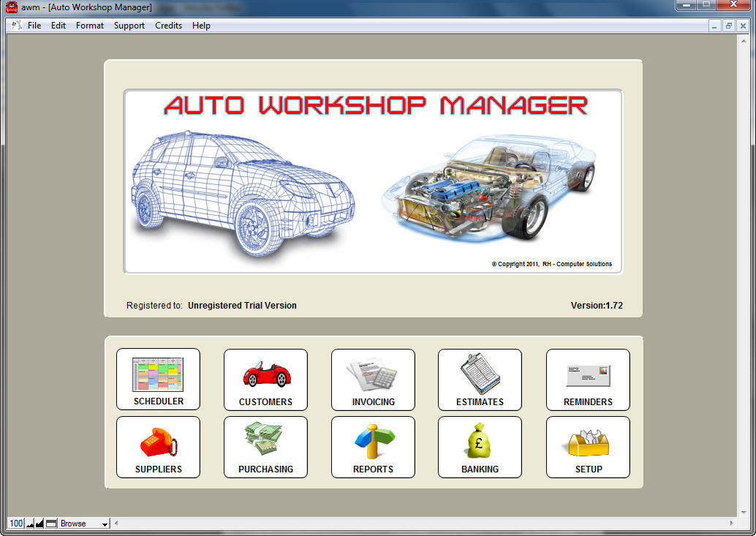Open the Setup toolbox button
This screenshot has width=756, height=536.
pyautogui.click(x=588, y=447)
